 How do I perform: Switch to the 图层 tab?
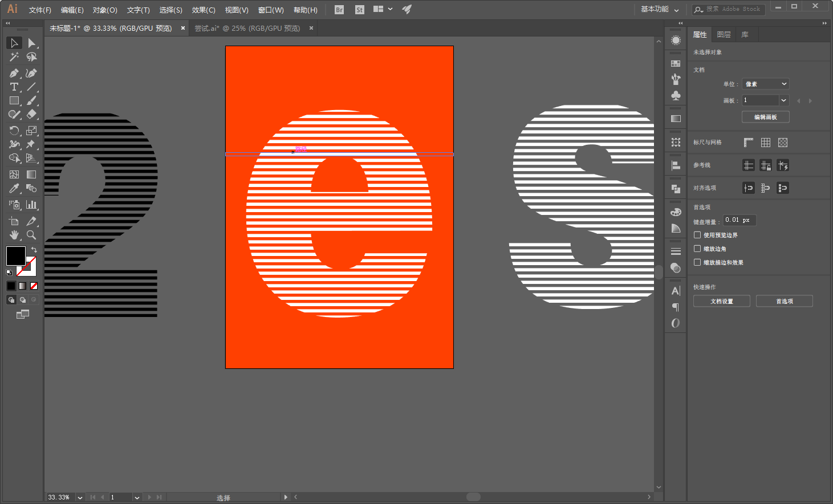724,35
